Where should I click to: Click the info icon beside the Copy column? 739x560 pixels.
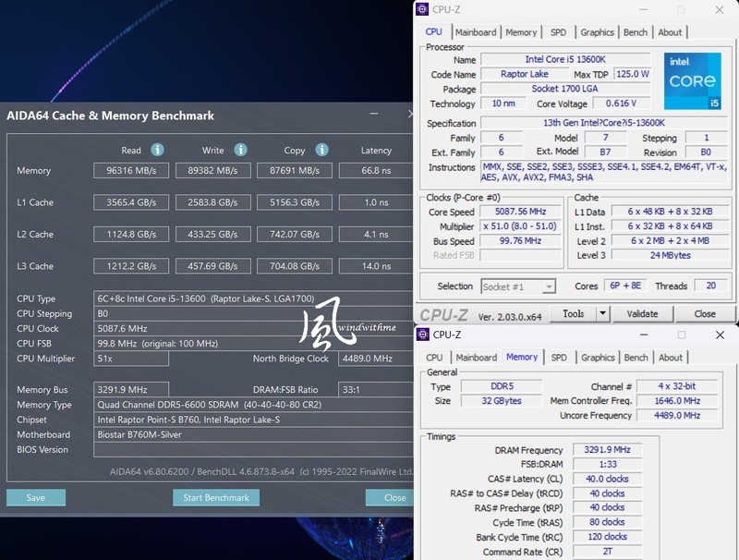tap(321, 149)
